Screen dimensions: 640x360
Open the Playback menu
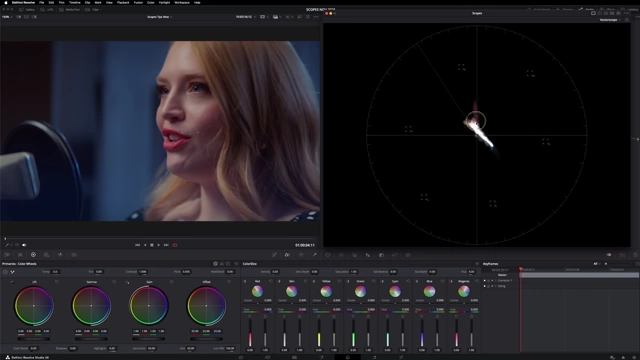123,2
